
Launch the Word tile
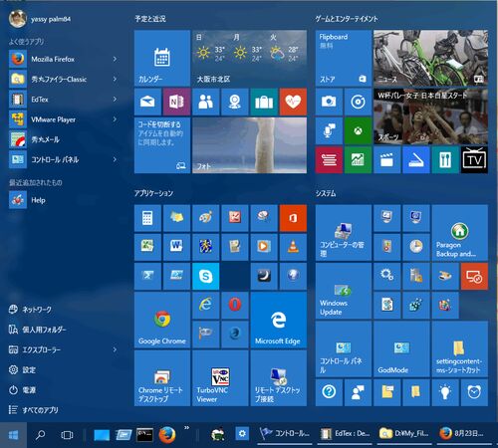[x=176, y=247]
